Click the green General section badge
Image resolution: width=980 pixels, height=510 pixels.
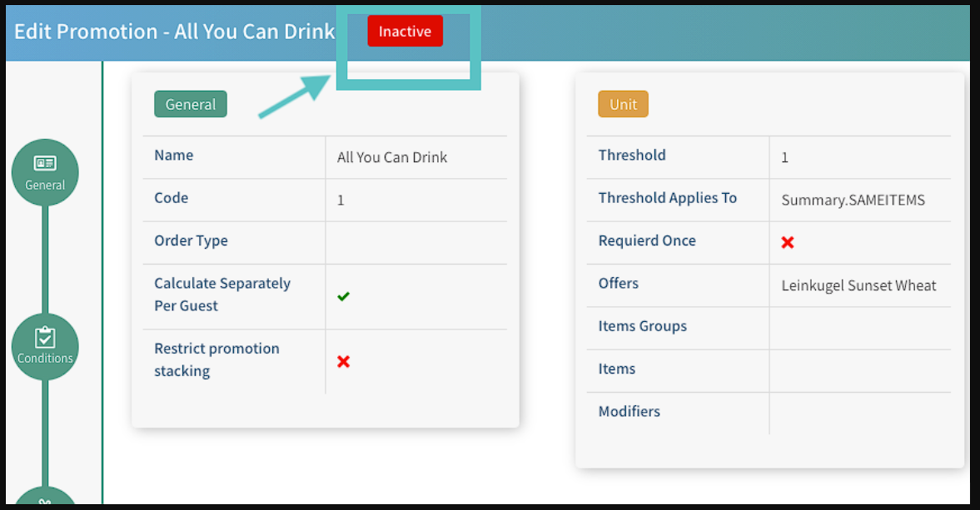(x=191, y=105)
